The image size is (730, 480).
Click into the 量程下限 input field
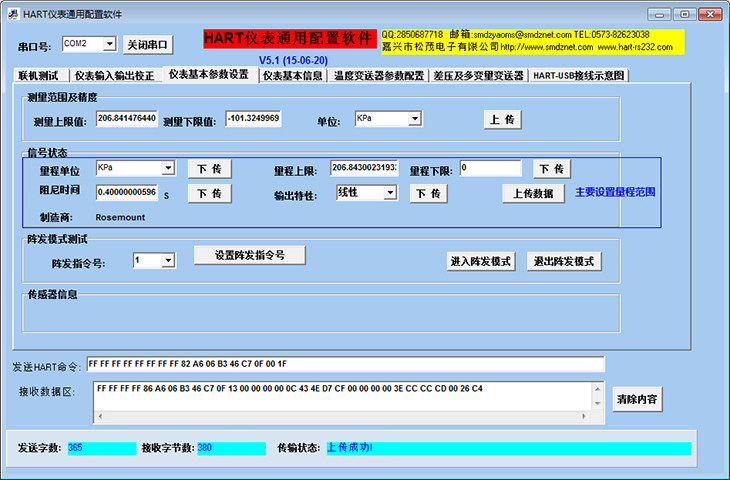490,168
